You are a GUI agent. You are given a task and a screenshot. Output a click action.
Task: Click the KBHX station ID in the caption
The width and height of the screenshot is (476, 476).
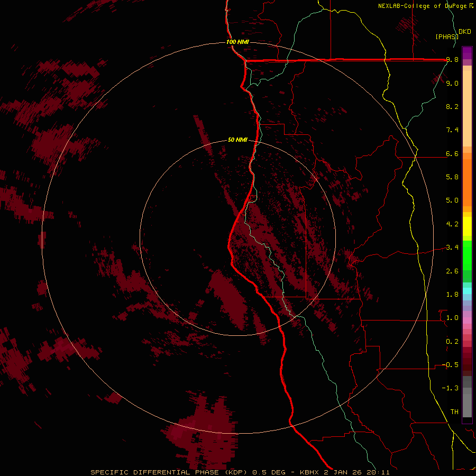tap(310, 472)
